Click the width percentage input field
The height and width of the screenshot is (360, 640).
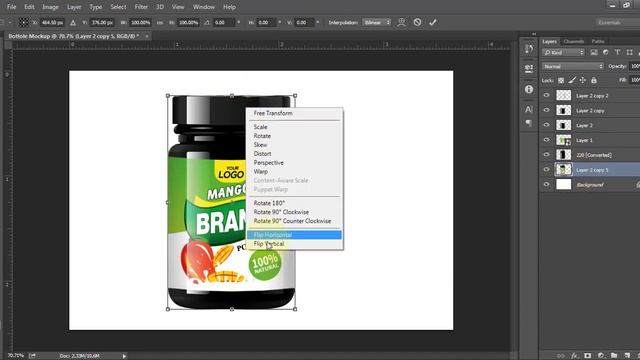140,22
